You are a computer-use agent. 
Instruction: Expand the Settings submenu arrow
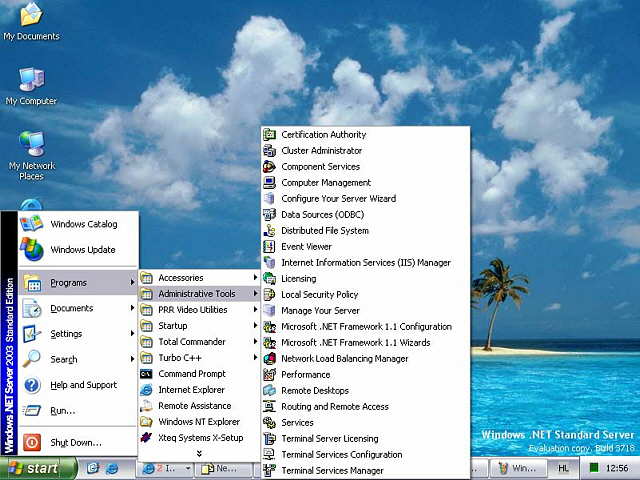pos(132,333)
